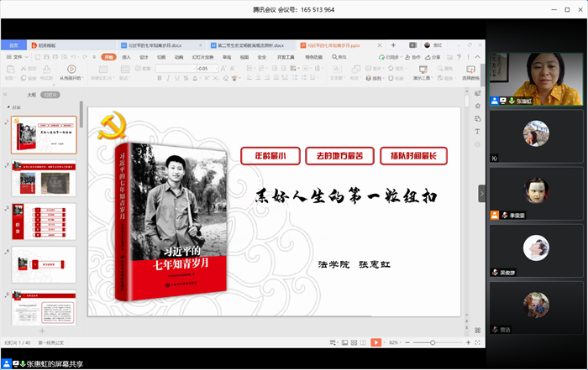588x370 pixels.
Task: Click the fit-to-window icon beside zoom
Action: [477, 342]
